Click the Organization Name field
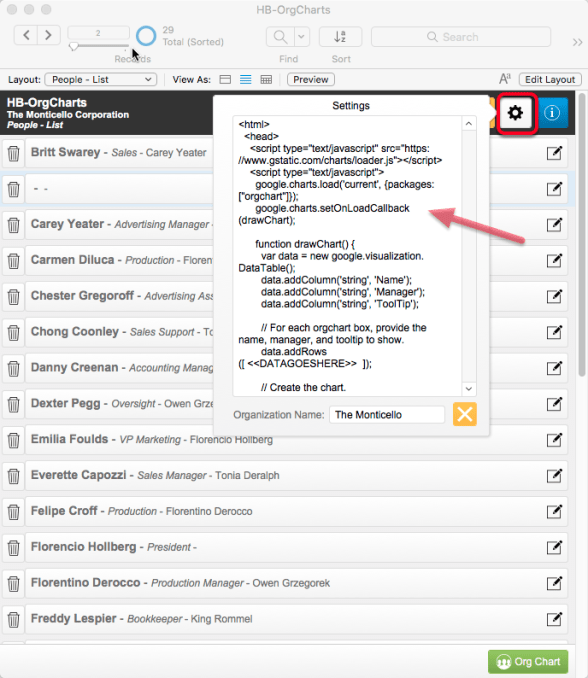 click(387, 415)
